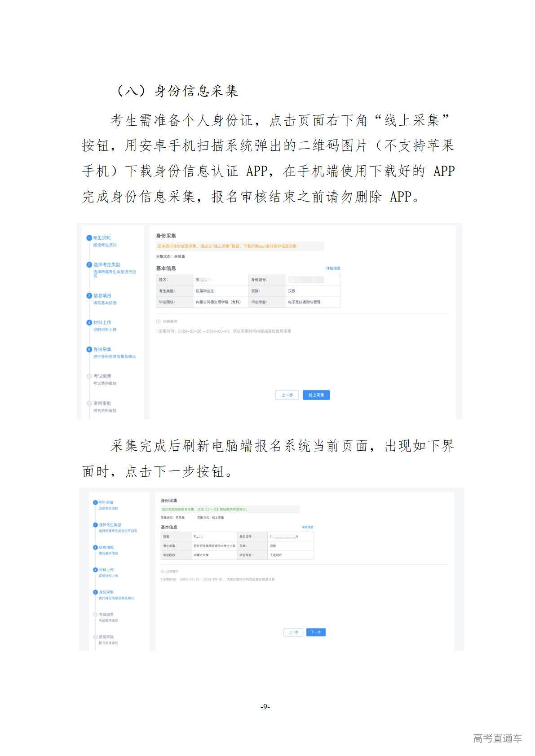
Task: Click step 3 circle icon in 未采集 screenshot
Action: 89,296
